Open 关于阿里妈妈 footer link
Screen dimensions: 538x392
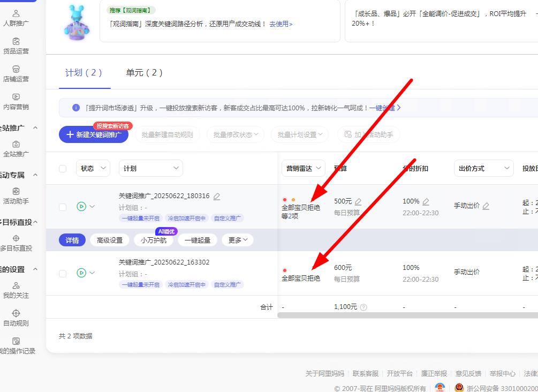pos(324,373)
